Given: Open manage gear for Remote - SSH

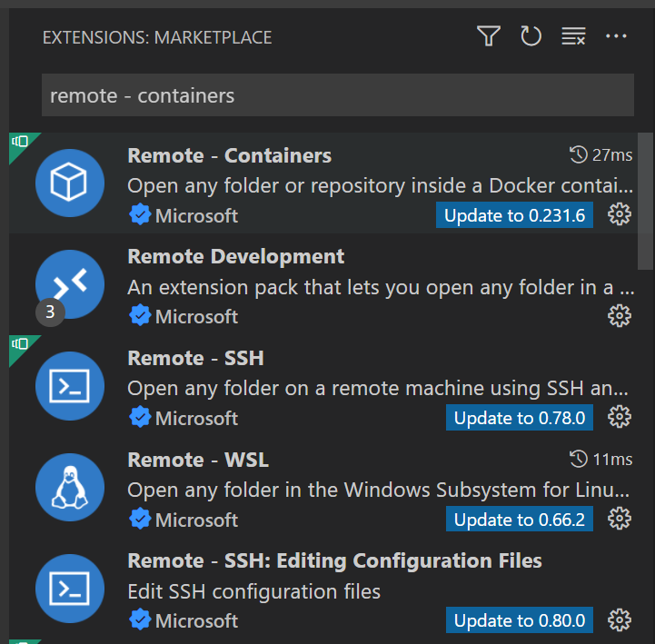Looking at the screenshot, I should tap(619, 418).
